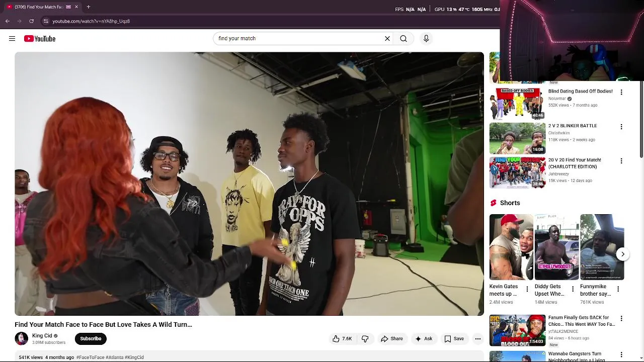Open King Cid channel avatar
644x362 pixels.
click(22, 339)
